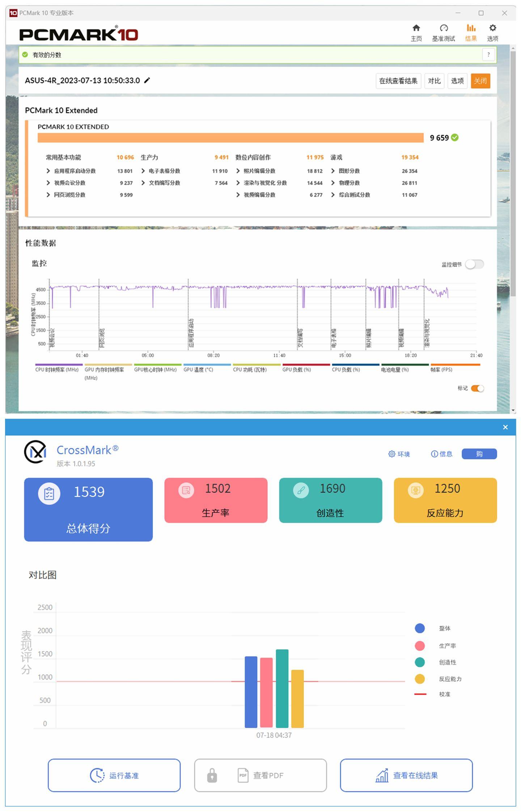Image resolution: width=521 pixels, height=812 pixels.
Task: Click the orange 关闭 button
Action: 480,81
